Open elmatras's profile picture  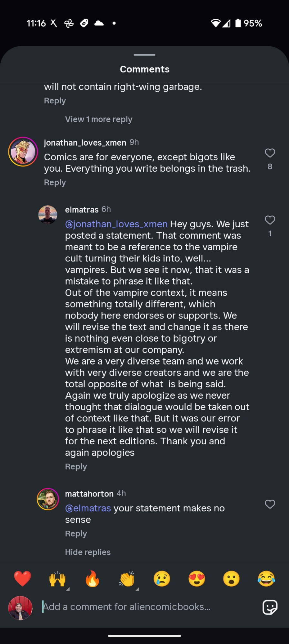click(48, 214)
